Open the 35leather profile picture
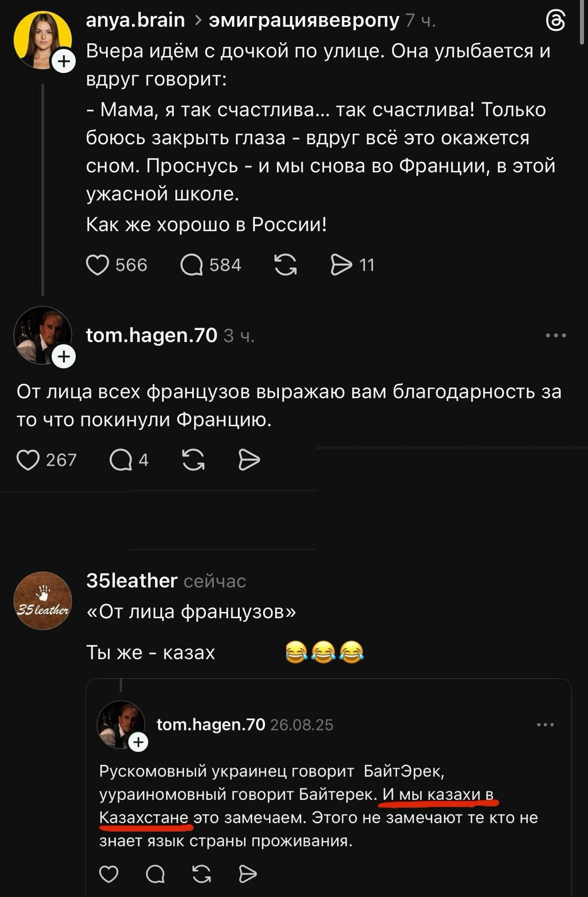Image resolution: width=588 pixels, height=897 pixels. (x=43, y=601)
